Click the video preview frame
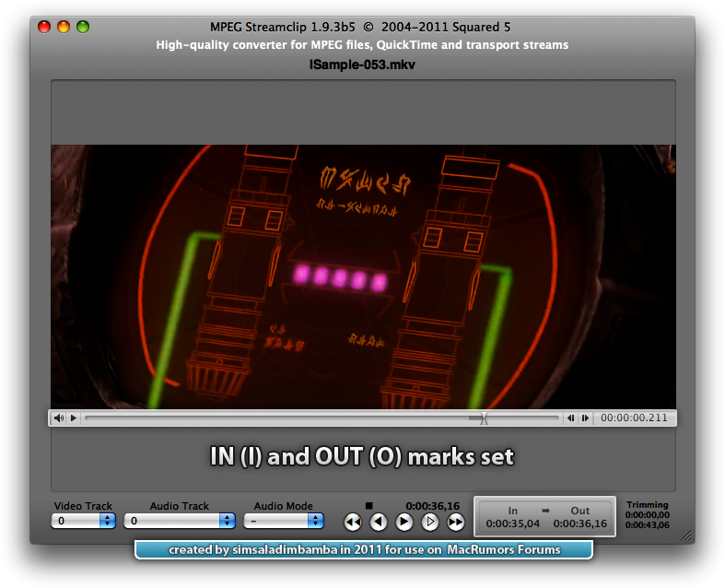Viewport: 725px width, 588px height. point(364,276)
